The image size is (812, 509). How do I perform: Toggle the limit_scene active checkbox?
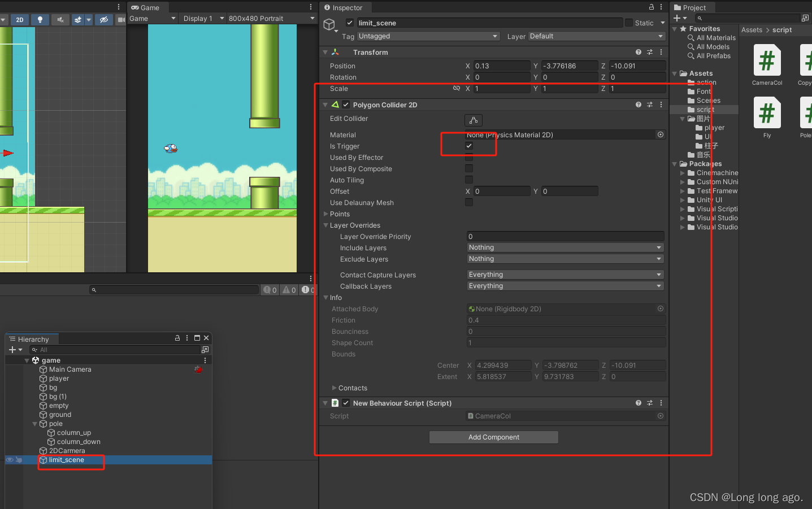pos(350,23)
